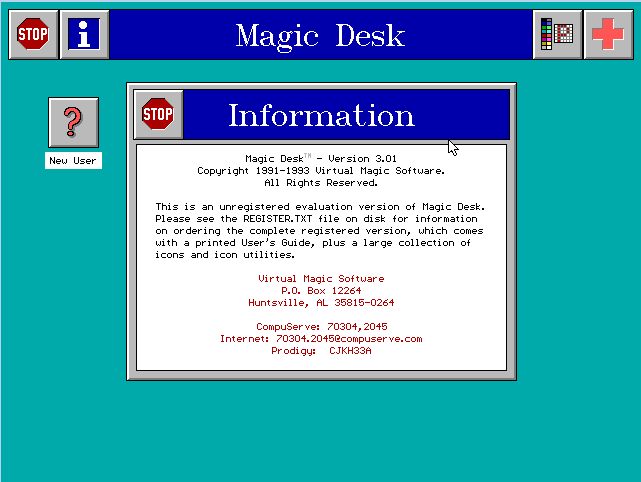
Task: Click the Magic Desk title bar
Action: pyautogui.click(x=320, y=36)
